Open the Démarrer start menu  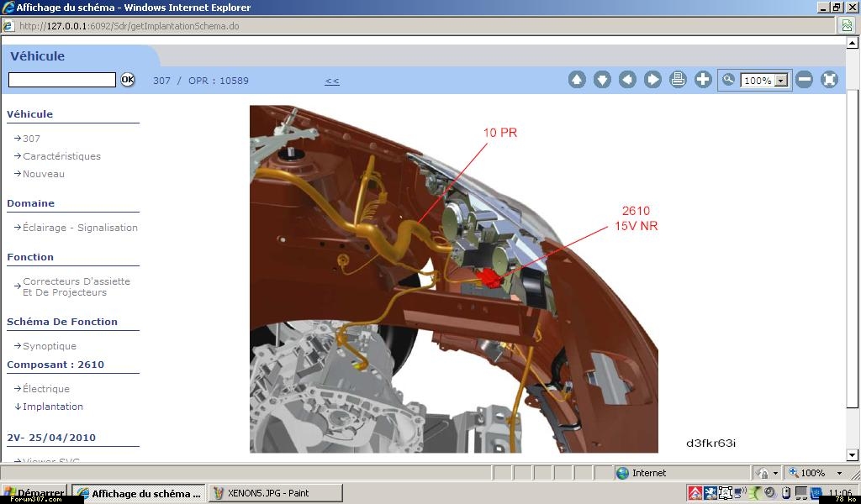click(34, 493)
